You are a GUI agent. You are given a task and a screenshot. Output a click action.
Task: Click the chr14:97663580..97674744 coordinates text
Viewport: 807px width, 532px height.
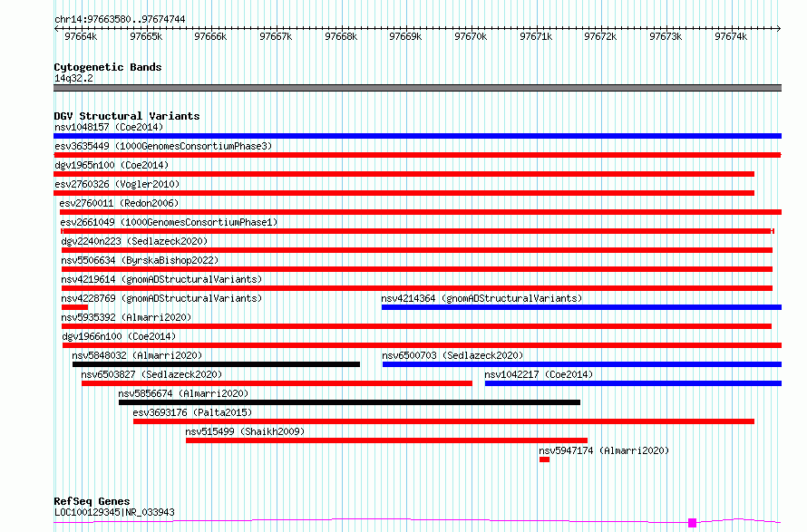(120, 19)
